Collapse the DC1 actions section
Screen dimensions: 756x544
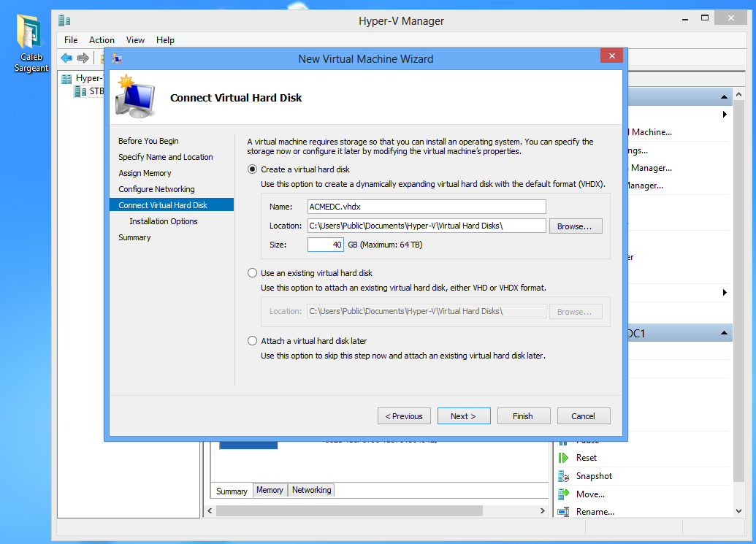click(724, 333)
